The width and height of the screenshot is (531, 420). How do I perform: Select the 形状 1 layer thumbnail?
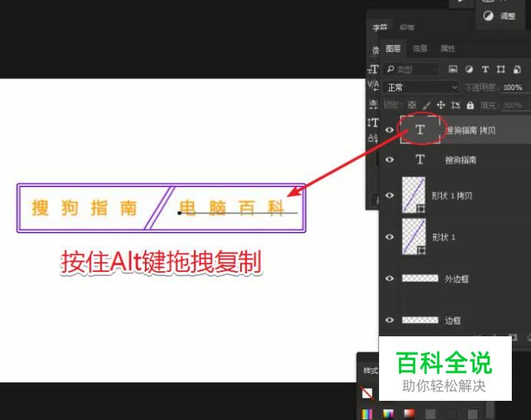tap(414, 236)
